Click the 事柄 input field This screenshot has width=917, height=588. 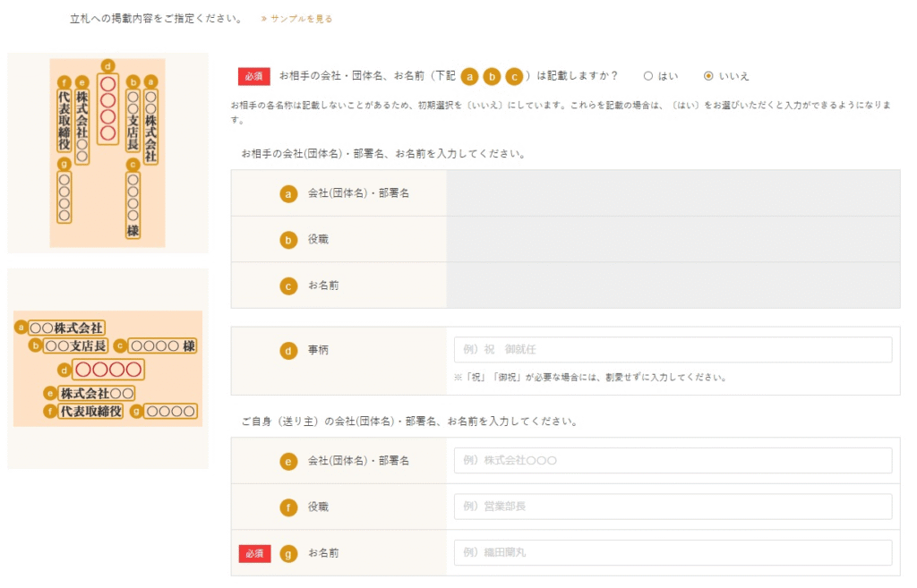(673, 350)
